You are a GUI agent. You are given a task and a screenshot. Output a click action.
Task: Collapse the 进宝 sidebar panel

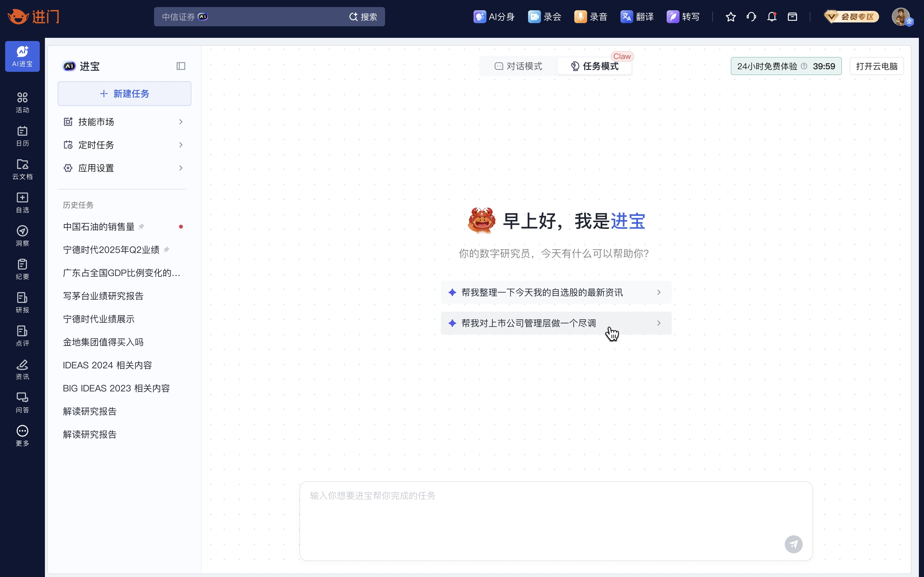pyautogui.click(x=181, y=66)
